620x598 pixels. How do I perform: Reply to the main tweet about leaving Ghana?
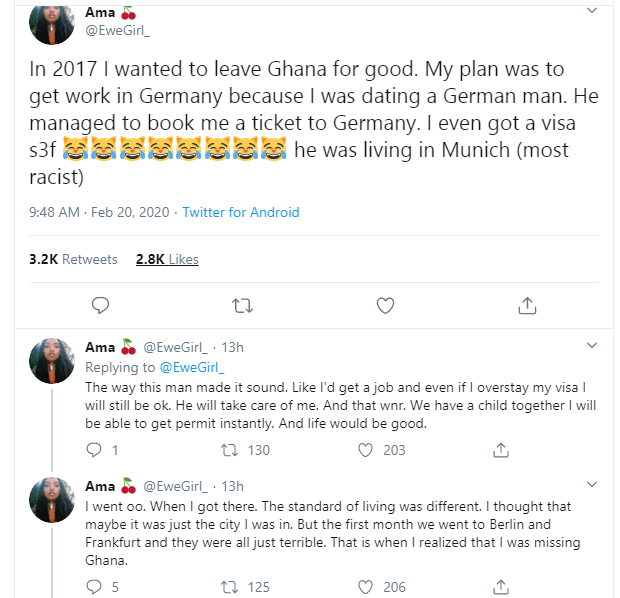pyautogui.click(x=100, y=305)
